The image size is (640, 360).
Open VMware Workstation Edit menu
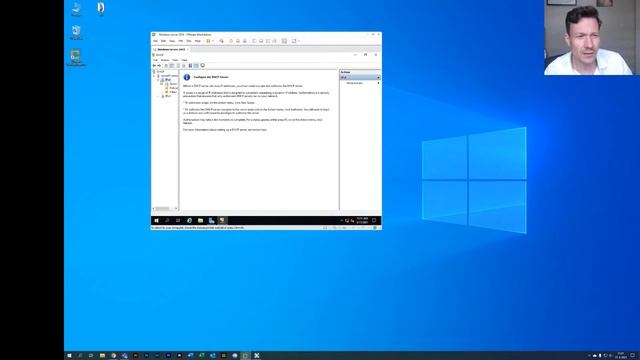point(163,41)
